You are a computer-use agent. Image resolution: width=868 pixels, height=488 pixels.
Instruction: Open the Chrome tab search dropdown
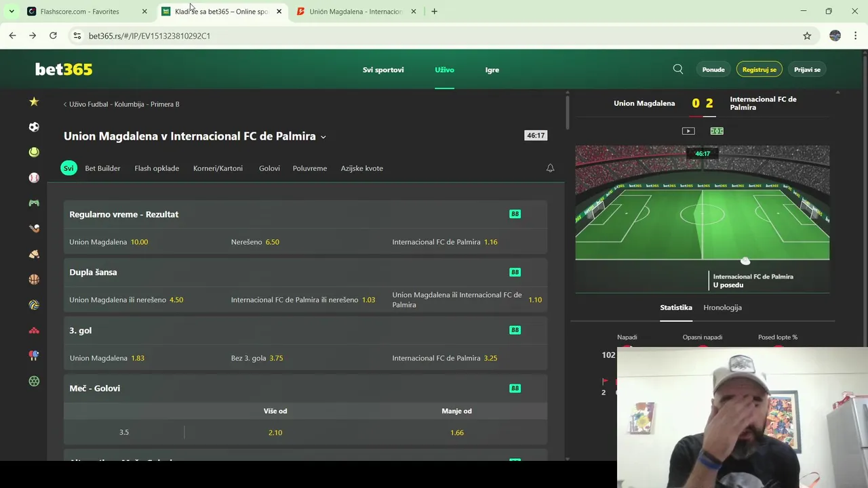[x=12, y=12]
